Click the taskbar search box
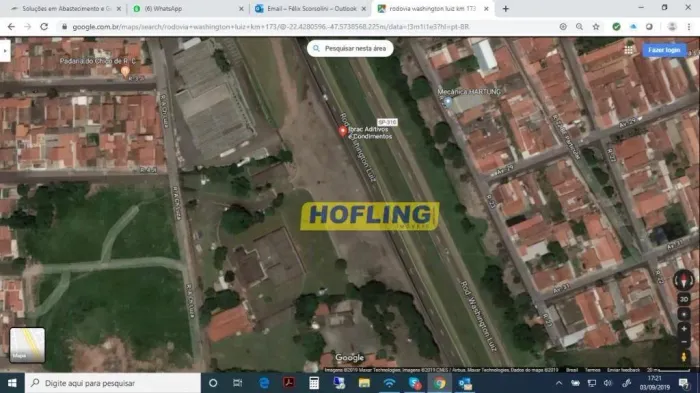Screen dimensions: 700x393 tap(112, 383)
